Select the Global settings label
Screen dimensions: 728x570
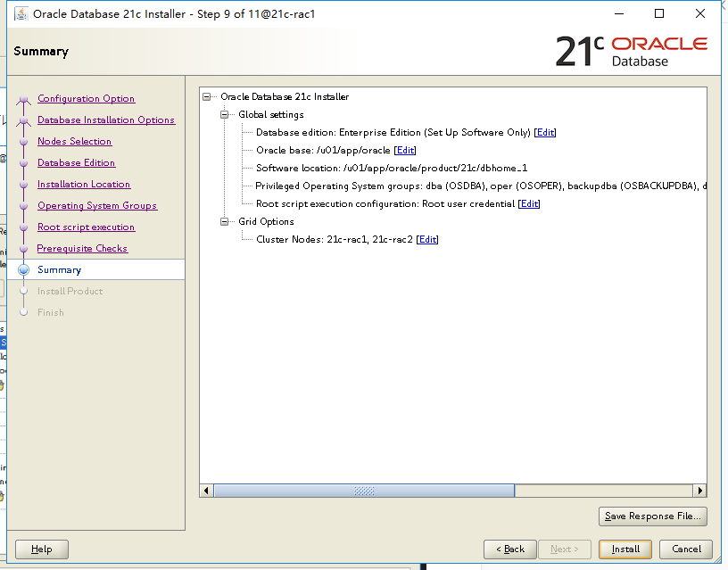point(270,115)
